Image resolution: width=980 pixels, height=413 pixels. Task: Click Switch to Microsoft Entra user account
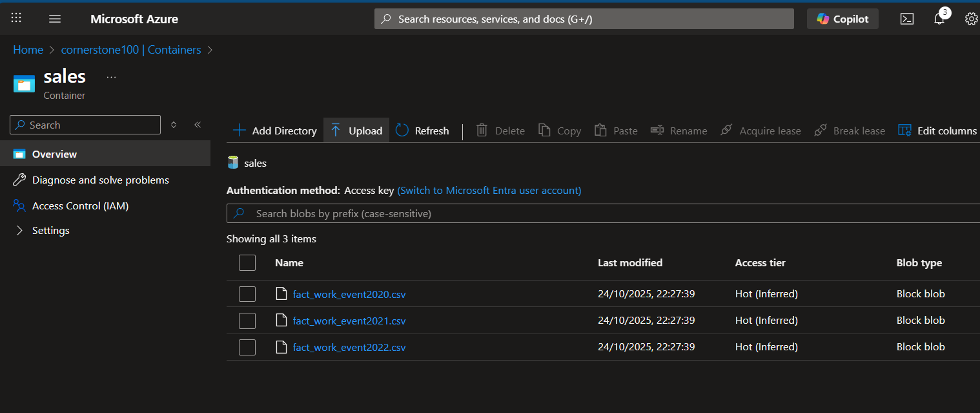pos(489,191)
